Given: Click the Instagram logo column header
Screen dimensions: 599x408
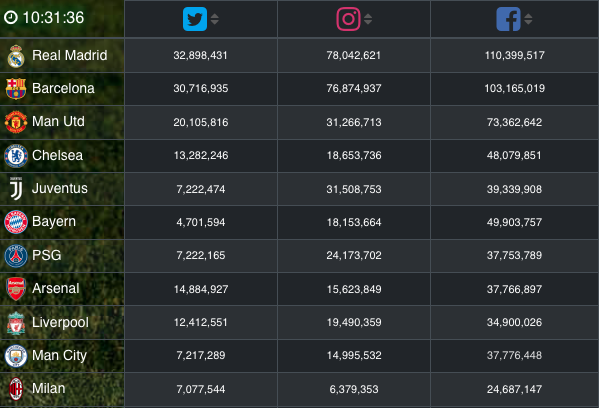Looking at the screenshot, I should pyautogui.click(x=348, y=19).
